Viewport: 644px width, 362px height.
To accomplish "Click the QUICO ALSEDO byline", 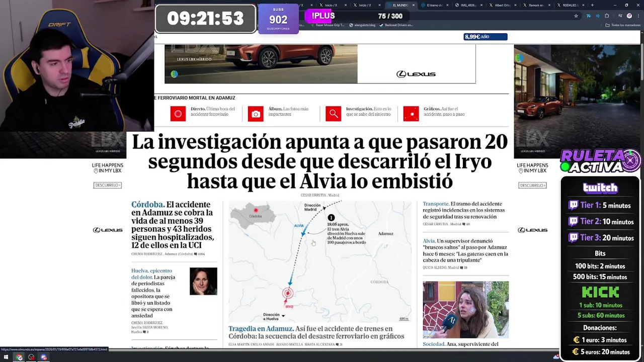I will coord(434,267).
